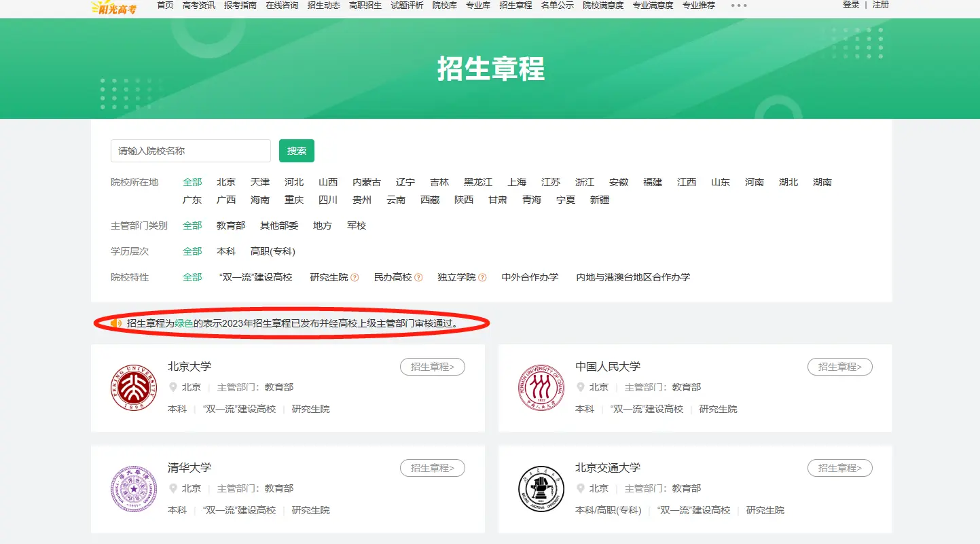Click the Beijing Jiaotong University logo
The image size is (980, 544).
[x=541, y=488]
